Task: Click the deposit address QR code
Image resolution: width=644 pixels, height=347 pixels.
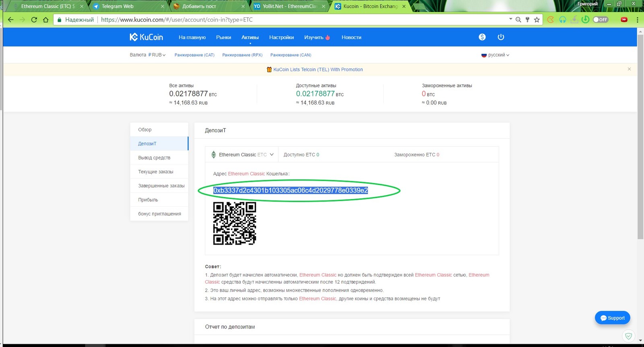Action: click(x=235, y=223)
